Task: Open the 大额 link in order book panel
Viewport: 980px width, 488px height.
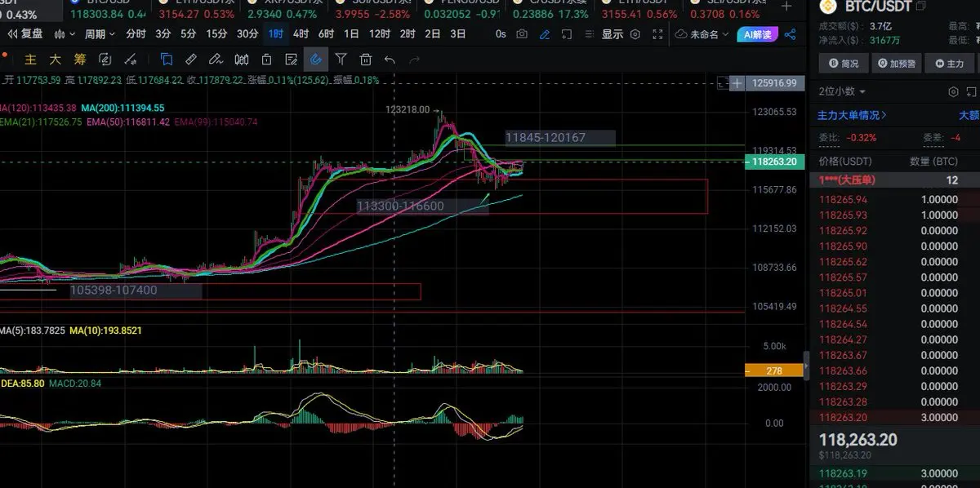Action: [969, 115]
